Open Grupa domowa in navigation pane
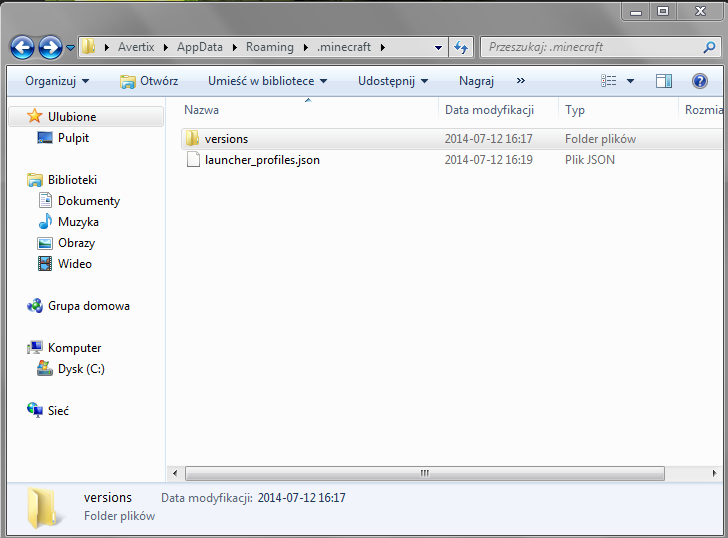The width and height of the screenshot is (728, 538). 89,306
